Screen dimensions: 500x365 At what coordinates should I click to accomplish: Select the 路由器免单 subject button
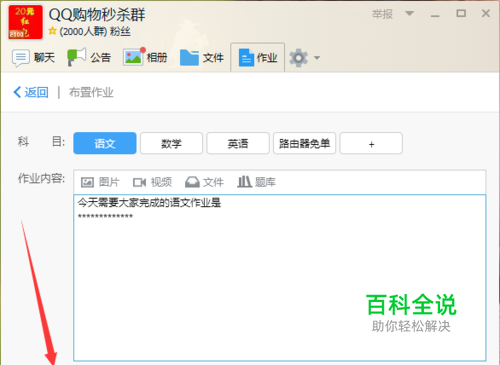click(304, 143)
